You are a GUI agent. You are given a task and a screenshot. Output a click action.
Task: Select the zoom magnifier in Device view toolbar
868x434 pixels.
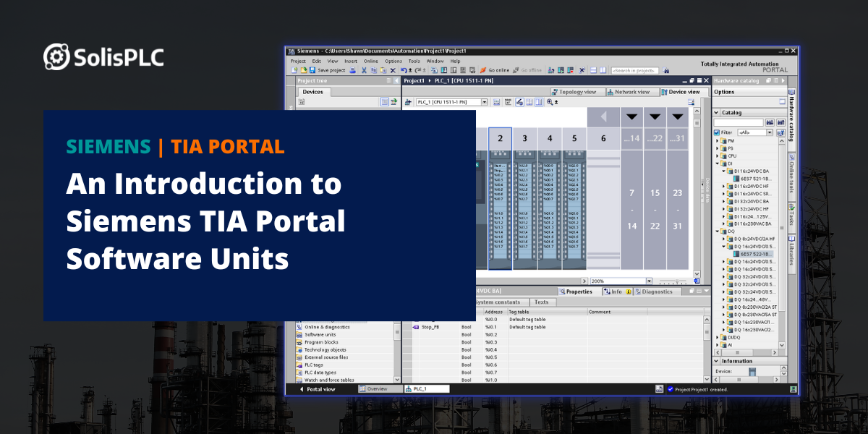[550, 102]
